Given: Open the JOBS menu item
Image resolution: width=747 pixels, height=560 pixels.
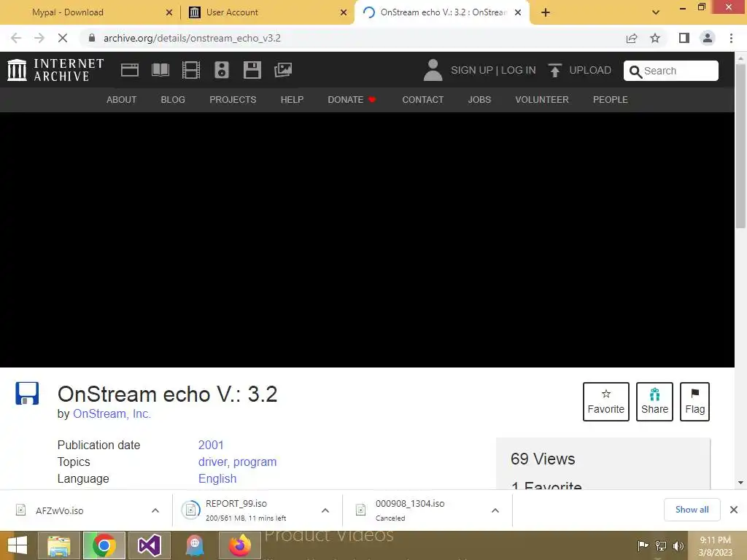Looking at the screenshot, I should pyautogui.click(x=479, y=99).
